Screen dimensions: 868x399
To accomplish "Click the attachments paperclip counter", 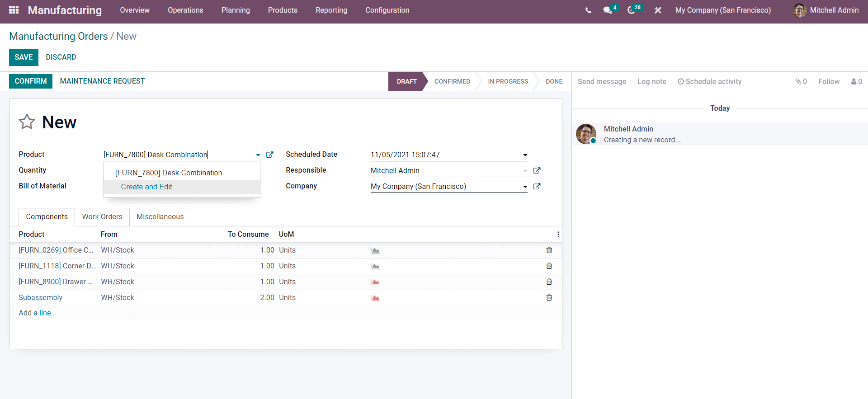I will (x=801, y=81).
